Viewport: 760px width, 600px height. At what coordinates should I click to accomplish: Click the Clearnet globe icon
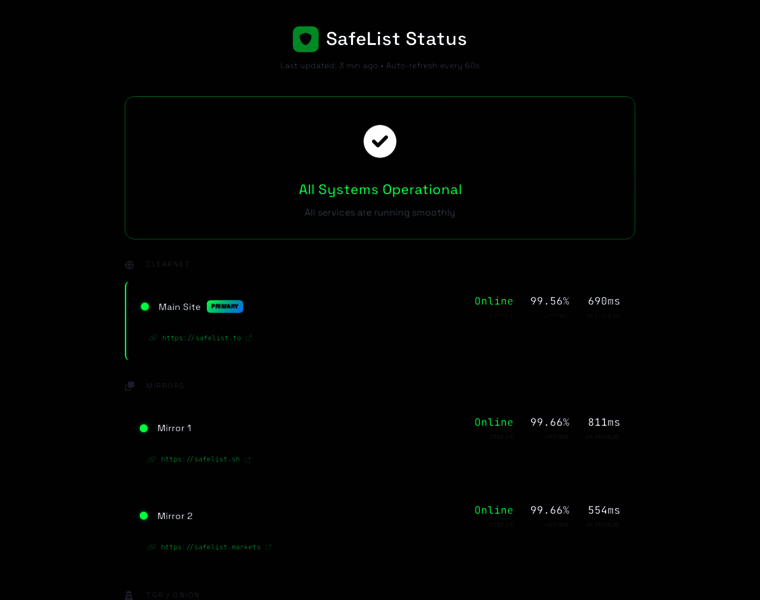130,265
